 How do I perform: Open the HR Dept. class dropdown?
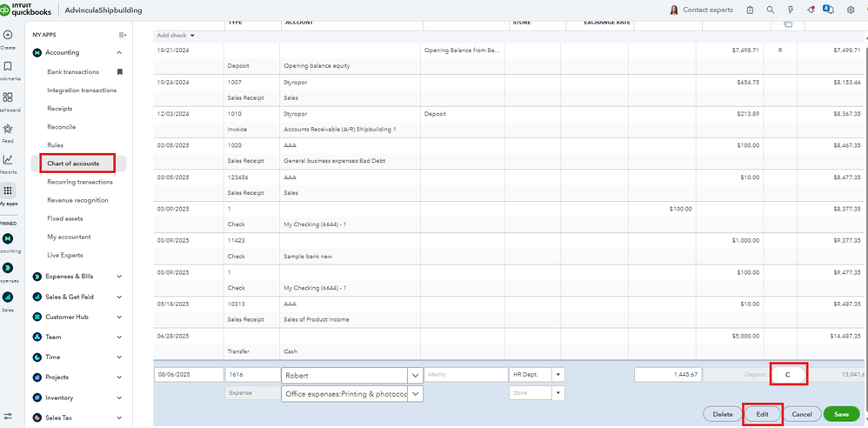(558, 375)
